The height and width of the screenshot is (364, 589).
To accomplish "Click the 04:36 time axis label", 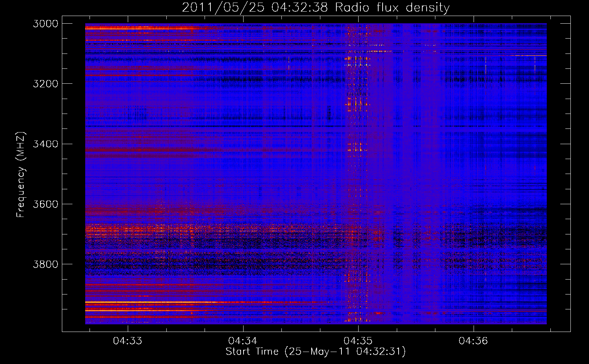I will click(x=473, y=341).
